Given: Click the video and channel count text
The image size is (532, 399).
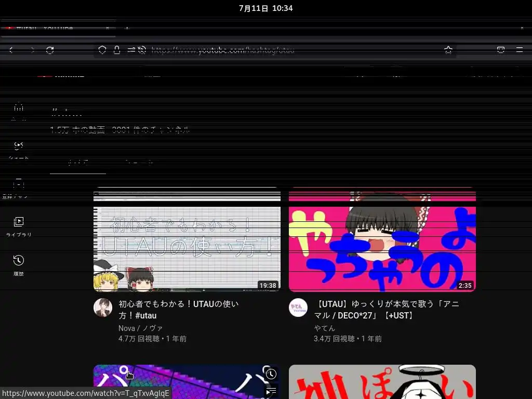Looking at the screenshot, I should [x=120, y=130].
